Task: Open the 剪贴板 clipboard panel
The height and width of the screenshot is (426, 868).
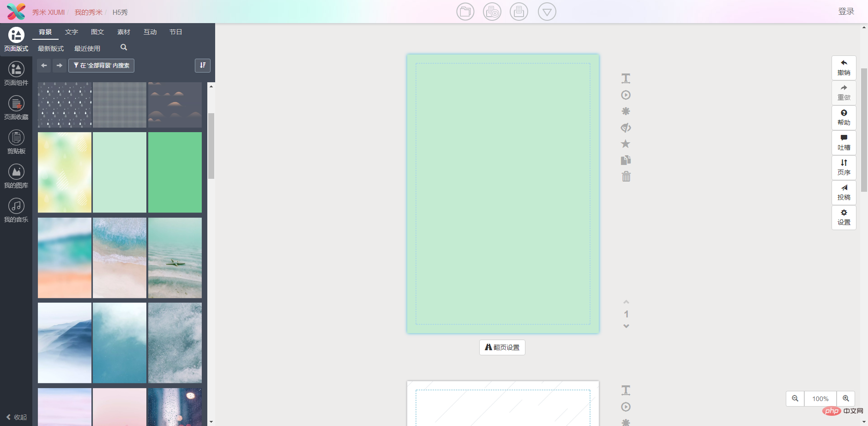Action: (x=16, y=142)
